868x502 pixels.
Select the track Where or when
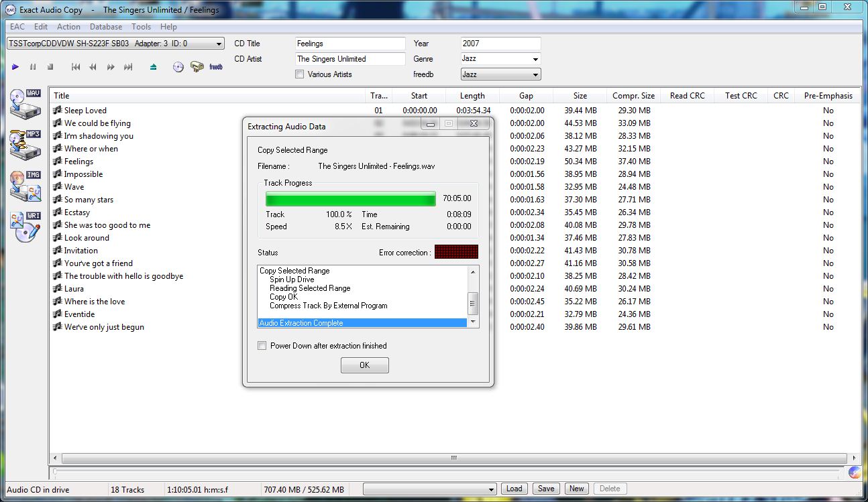(x=91, y=149)
